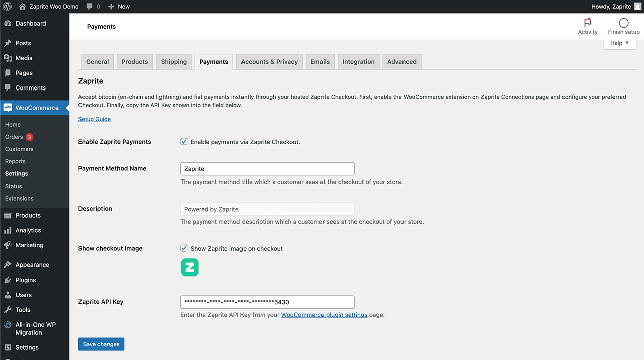Open the Emails tab
644x360 pixels.
tap(320, 62)
